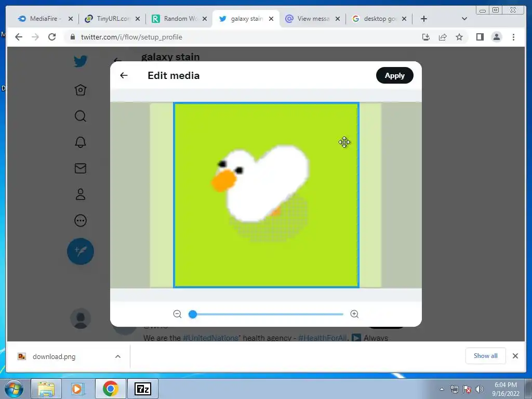This screenshot has width=532, height=399.
Task: Close the galaxy stain tab
Action: point(271,19)
